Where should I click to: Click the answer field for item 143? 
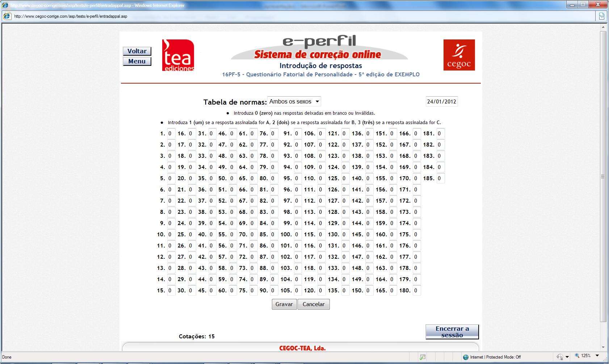(369, 212)
